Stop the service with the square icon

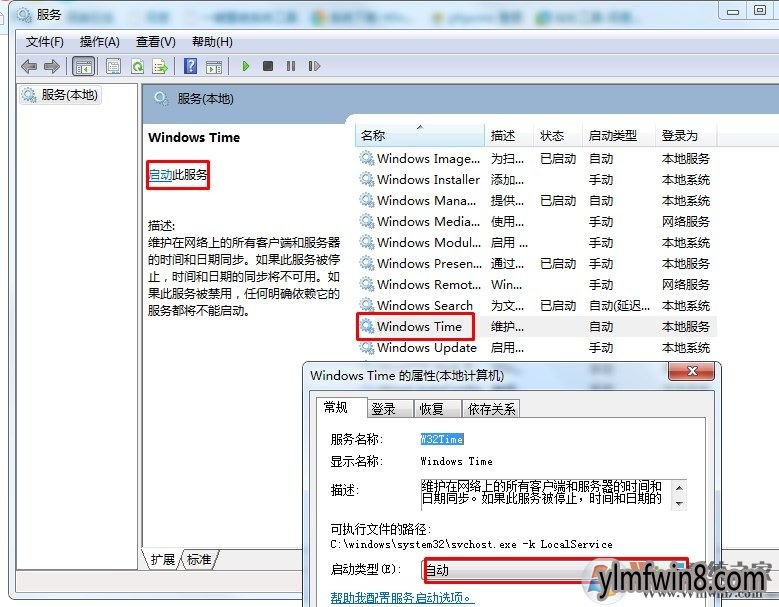point(268,66)
